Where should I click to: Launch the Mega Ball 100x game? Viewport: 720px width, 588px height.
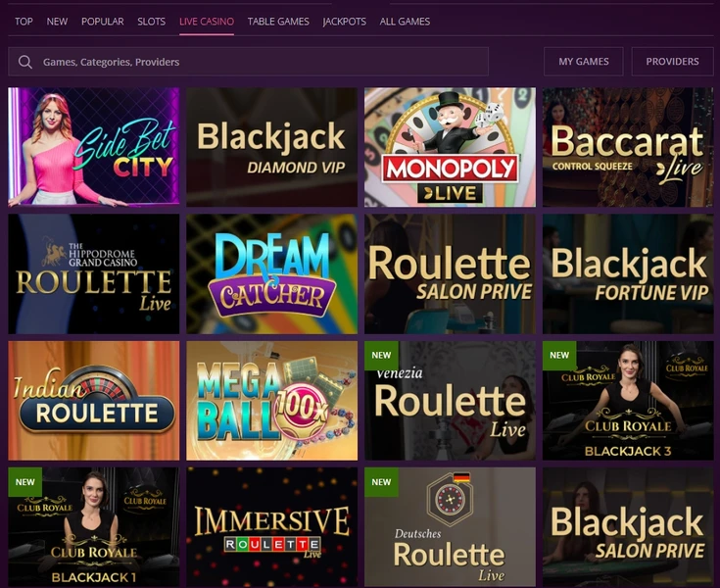coord(271,400)
